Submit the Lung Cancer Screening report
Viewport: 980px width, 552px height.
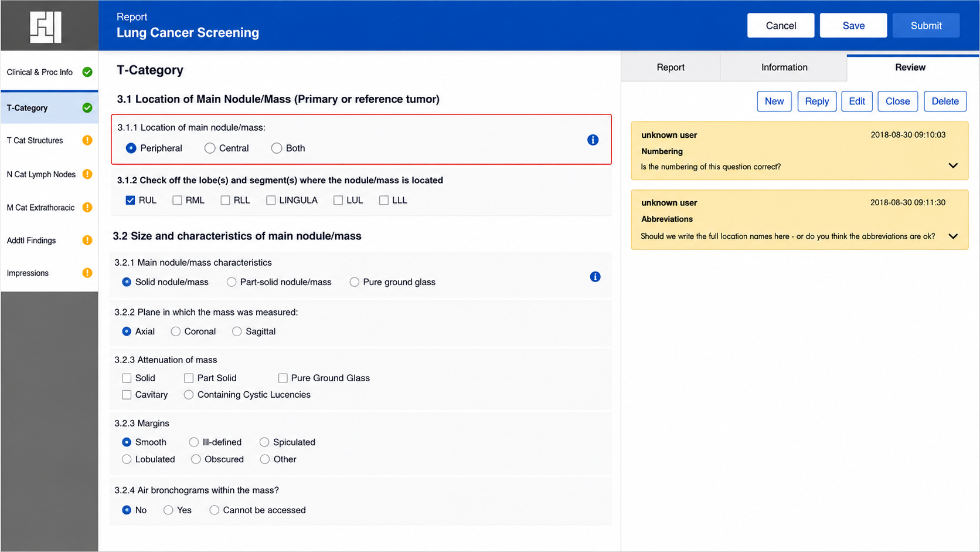tap(926, 26)
